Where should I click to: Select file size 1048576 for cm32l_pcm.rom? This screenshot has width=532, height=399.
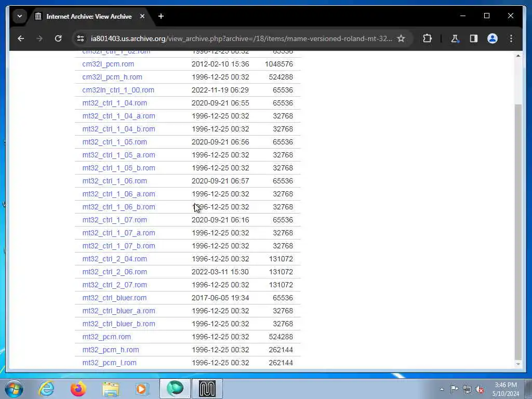[279, 64]
